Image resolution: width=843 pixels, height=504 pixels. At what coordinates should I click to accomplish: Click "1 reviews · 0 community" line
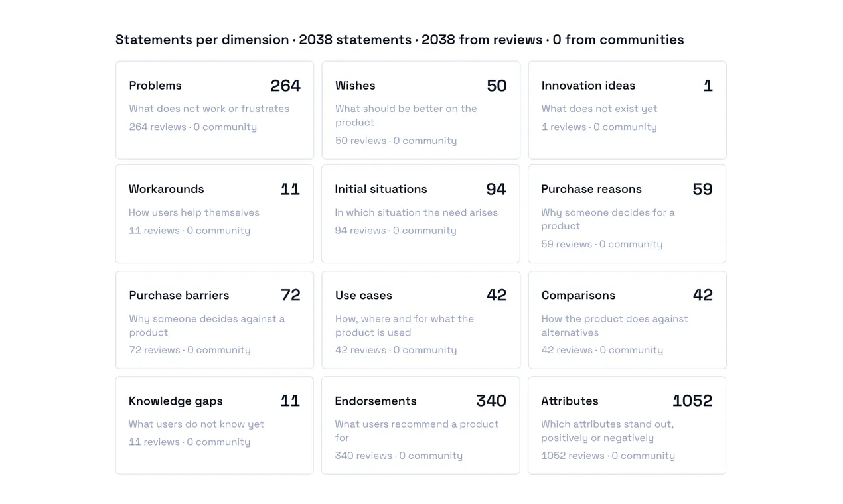point(599,127)
